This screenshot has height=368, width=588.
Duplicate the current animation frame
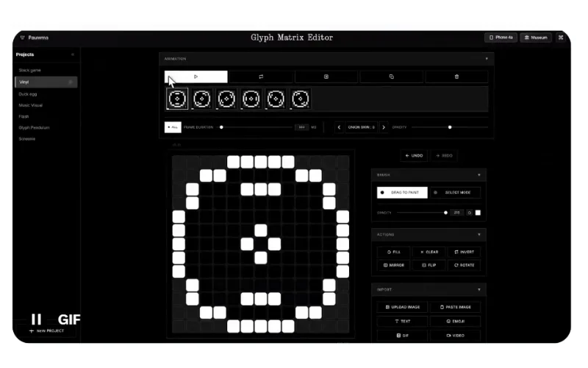(392, 77)
